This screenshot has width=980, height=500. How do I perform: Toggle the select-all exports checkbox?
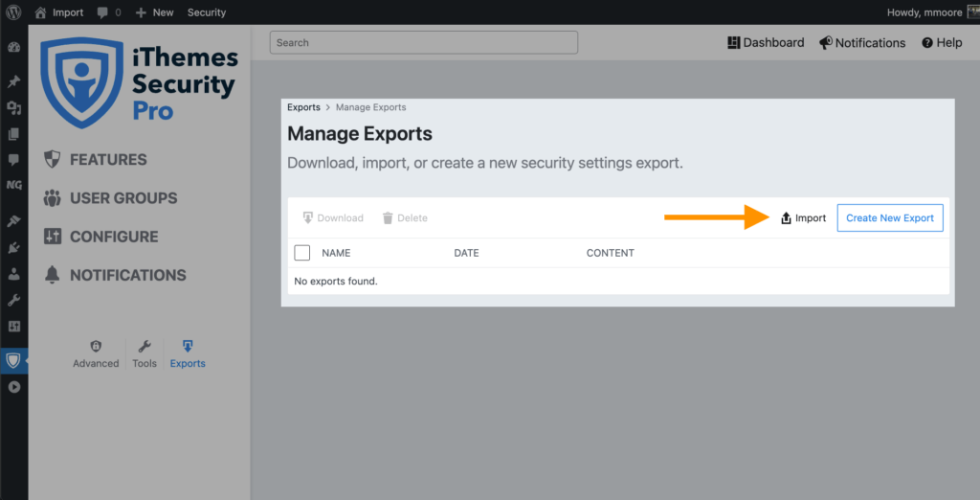301,253
